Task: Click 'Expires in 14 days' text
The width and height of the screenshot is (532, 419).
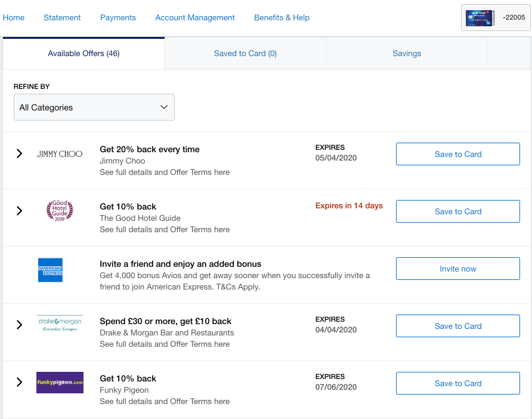Action: point(349,206)
